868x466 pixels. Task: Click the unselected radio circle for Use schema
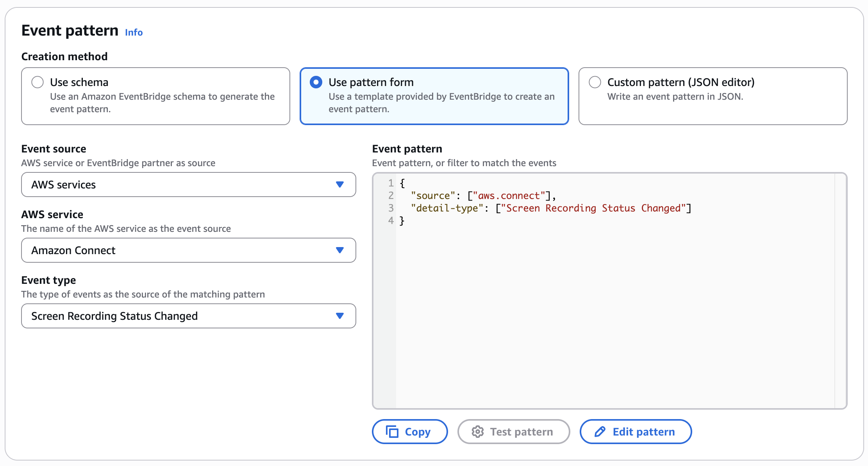click(38, 82)
